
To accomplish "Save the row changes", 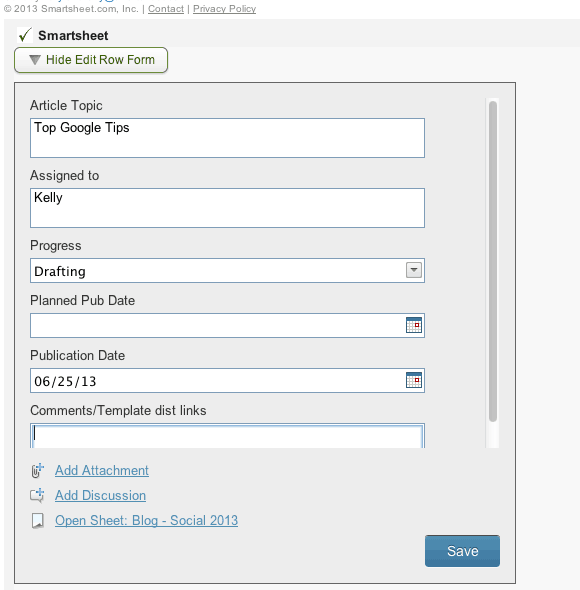I will pyautogui.click(x=462, y=551).
